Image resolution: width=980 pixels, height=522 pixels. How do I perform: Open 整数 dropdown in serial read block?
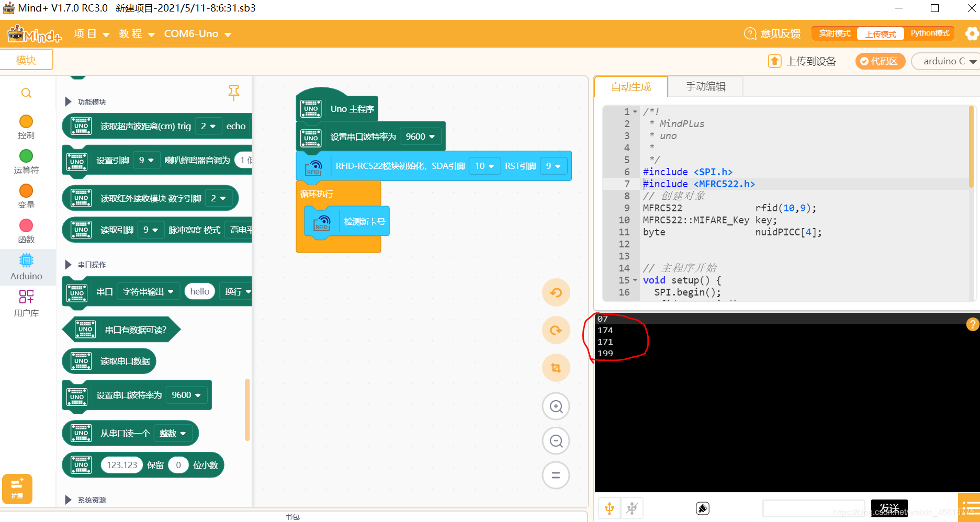point(173,433)
